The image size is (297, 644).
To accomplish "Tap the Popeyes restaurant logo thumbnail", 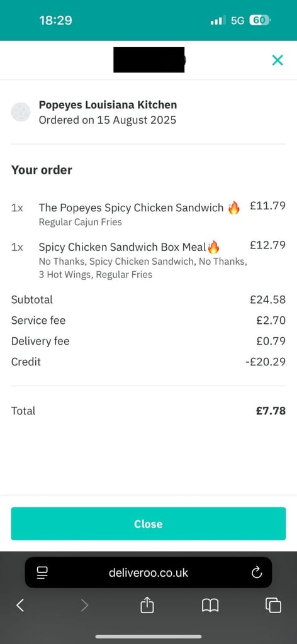I will tap(21, 112).
